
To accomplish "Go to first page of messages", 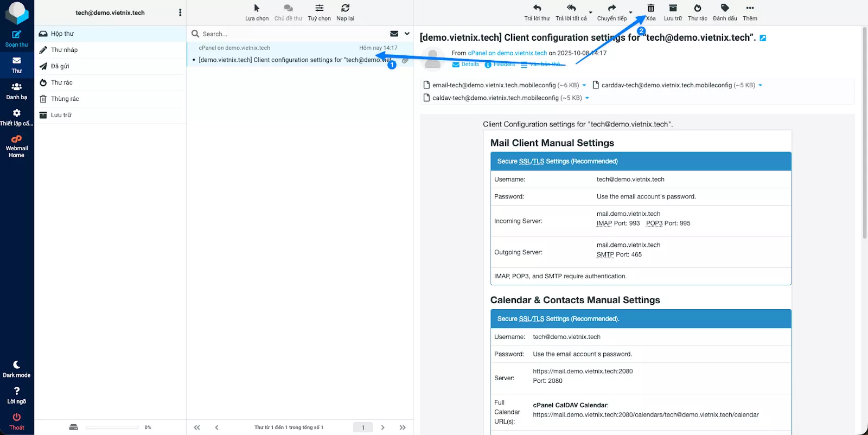I will [197, 427].
